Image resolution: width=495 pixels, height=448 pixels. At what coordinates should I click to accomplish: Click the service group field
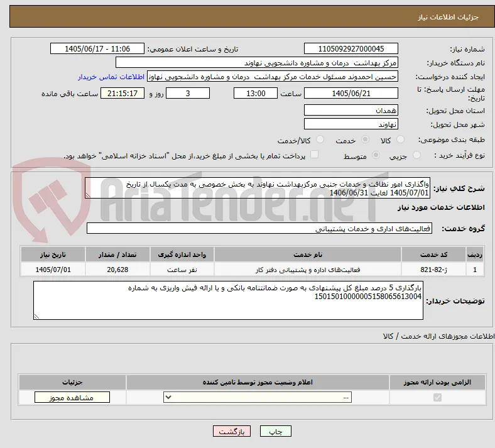259,228
